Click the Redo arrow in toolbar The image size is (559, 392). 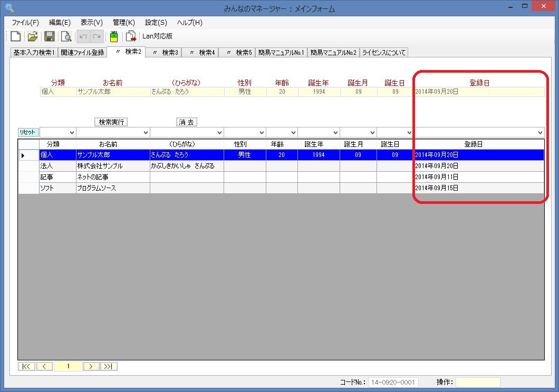click(x=97, y=36)
